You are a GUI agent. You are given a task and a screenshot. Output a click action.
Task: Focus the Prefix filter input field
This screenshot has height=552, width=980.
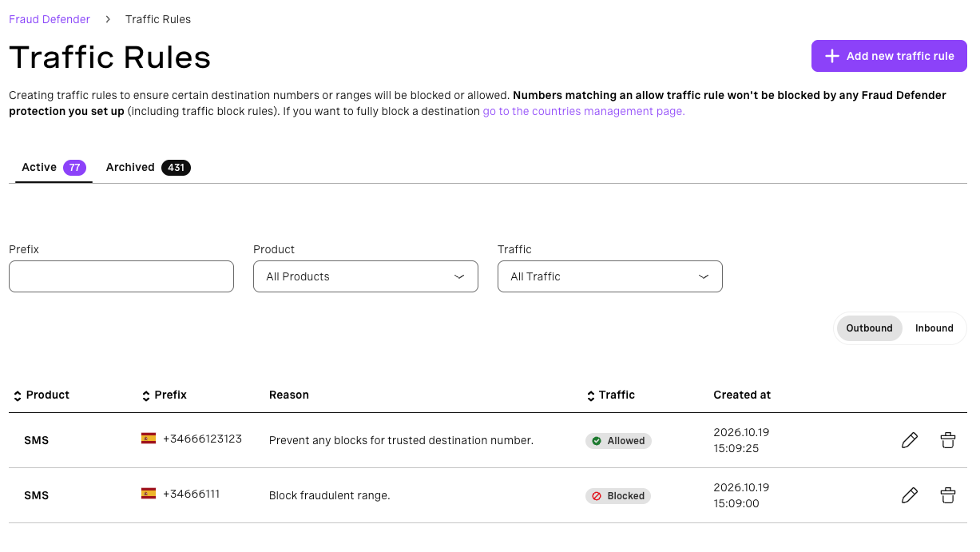(x=121, y=276)
